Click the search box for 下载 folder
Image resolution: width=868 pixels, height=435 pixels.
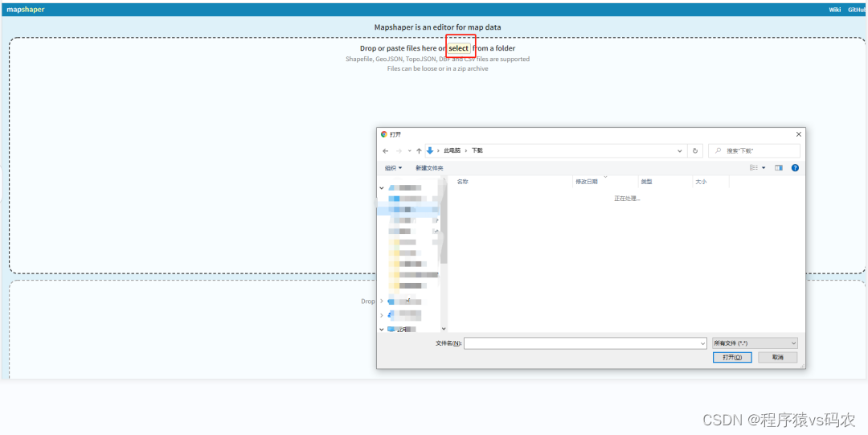754,150
